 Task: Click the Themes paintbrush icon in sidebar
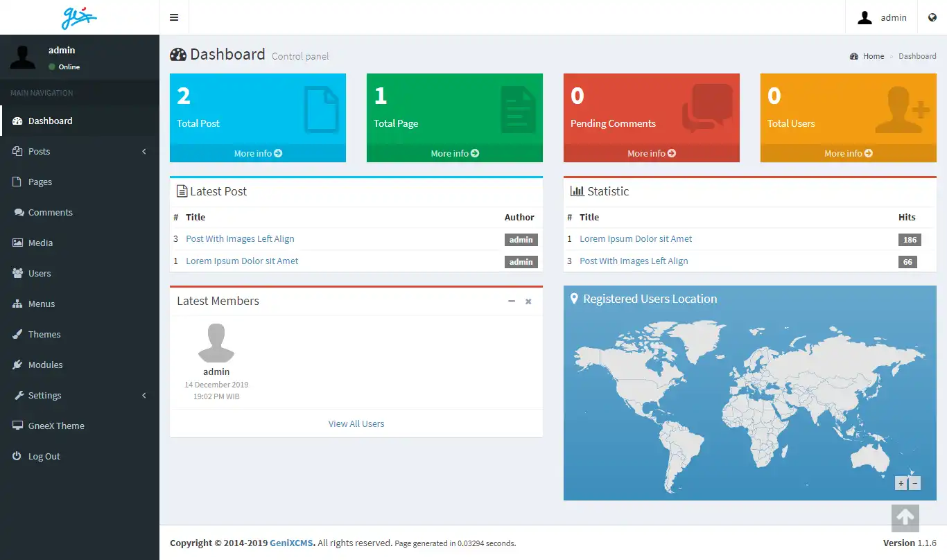tap(17, 334)
